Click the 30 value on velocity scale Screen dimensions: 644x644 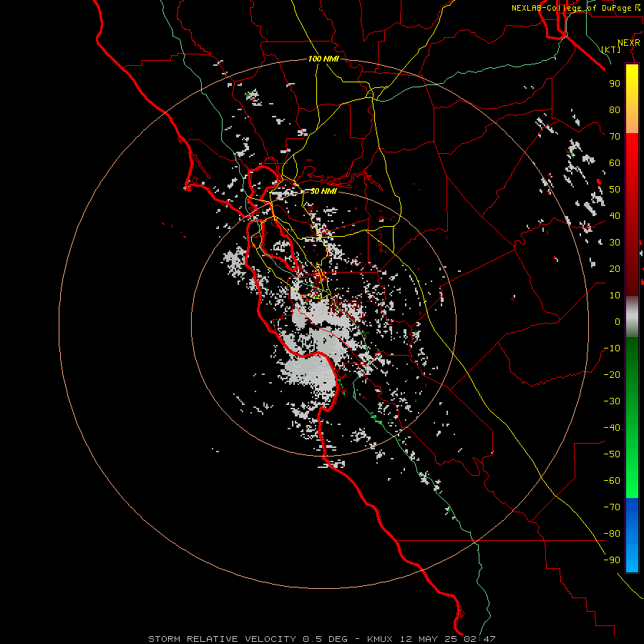(615, 243)
